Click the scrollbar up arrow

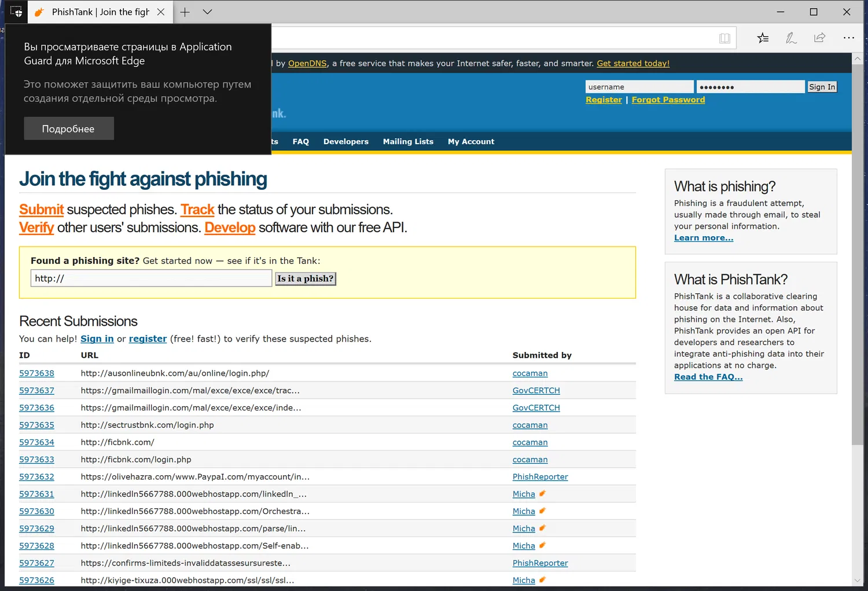pyautogui.click(x=858, y=58)
